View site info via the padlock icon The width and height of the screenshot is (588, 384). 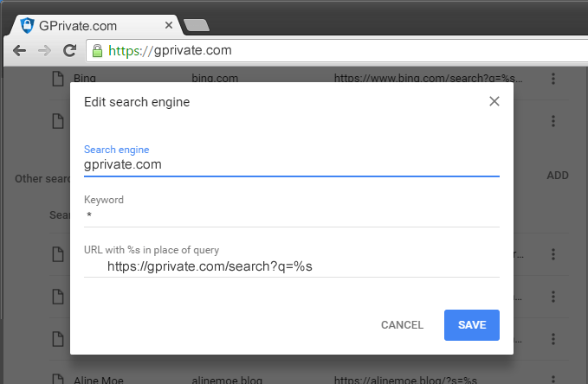pos(97,50)
